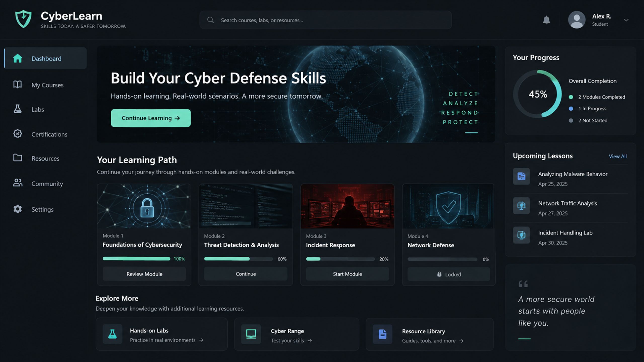The image size is (644, 362).
Task: Click the Certifications badge icon
Action: point(17,134)
